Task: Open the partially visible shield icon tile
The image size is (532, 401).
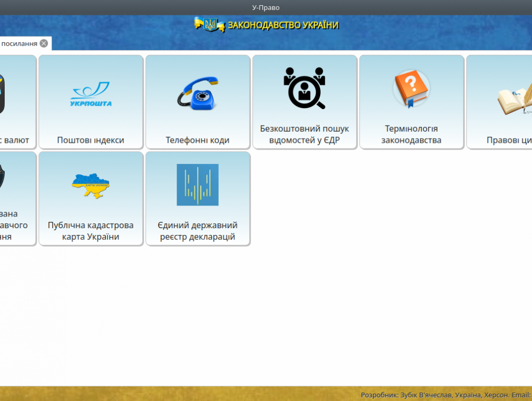Action: coord(18,199)
